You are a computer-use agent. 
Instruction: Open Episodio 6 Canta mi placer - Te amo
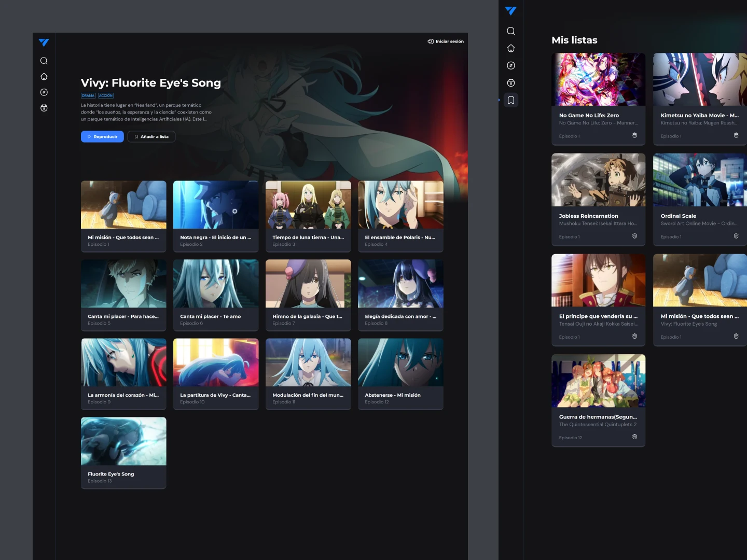click(216, 284)
